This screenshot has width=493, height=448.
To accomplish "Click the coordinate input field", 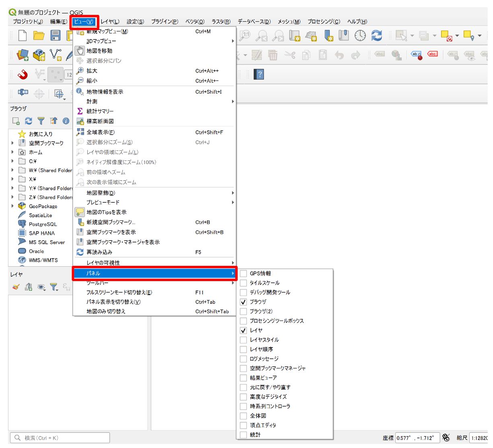I will (417, 438).
